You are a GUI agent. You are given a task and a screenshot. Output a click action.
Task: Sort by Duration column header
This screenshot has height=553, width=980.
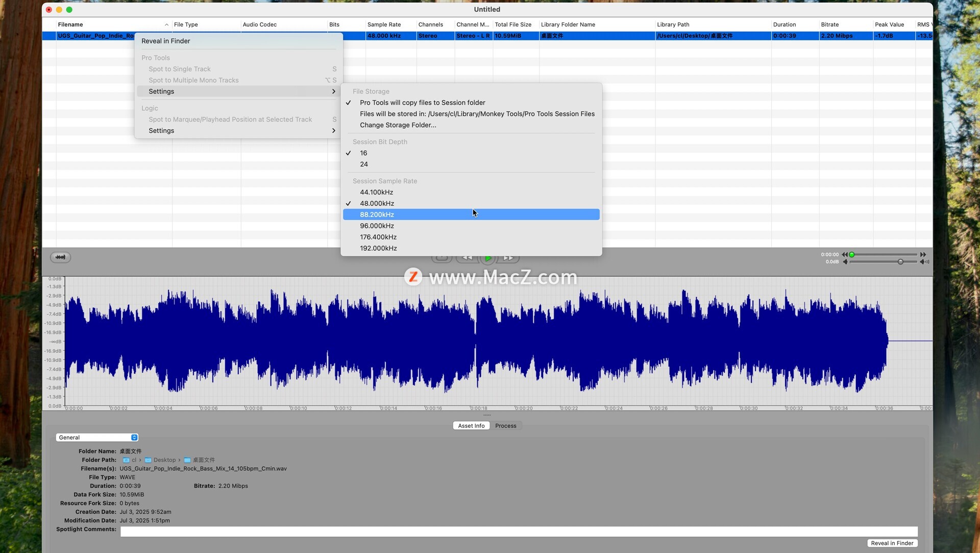(x=795, y=25)
